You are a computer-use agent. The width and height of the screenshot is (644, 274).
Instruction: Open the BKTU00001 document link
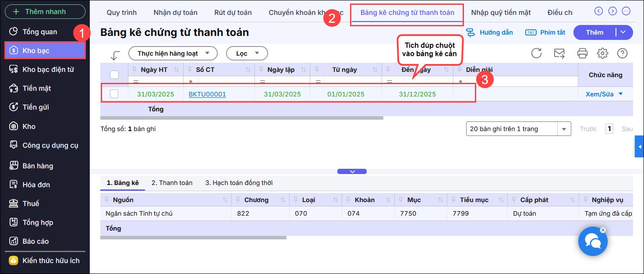207,94
